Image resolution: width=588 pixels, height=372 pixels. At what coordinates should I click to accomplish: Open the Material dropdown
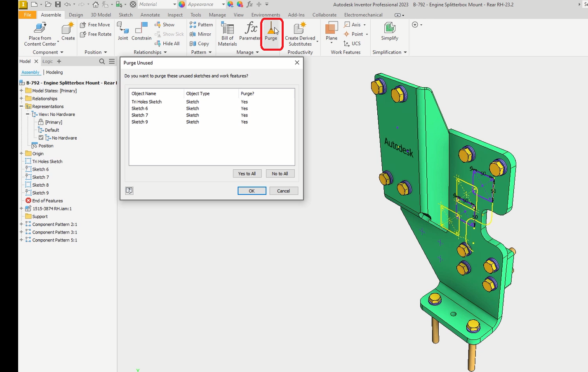174,5
